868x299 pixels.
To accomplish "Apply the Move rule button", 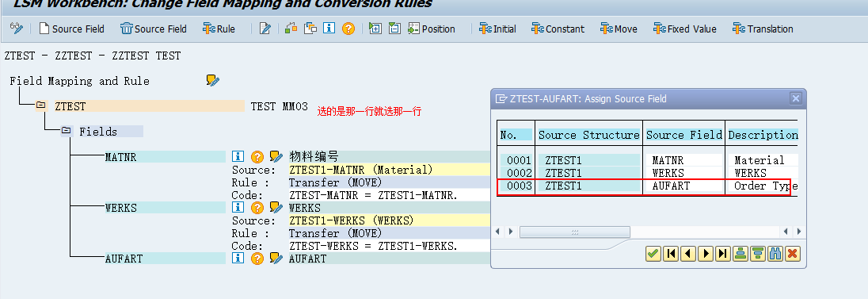I will pyautogui.click(x=619, y=29).
